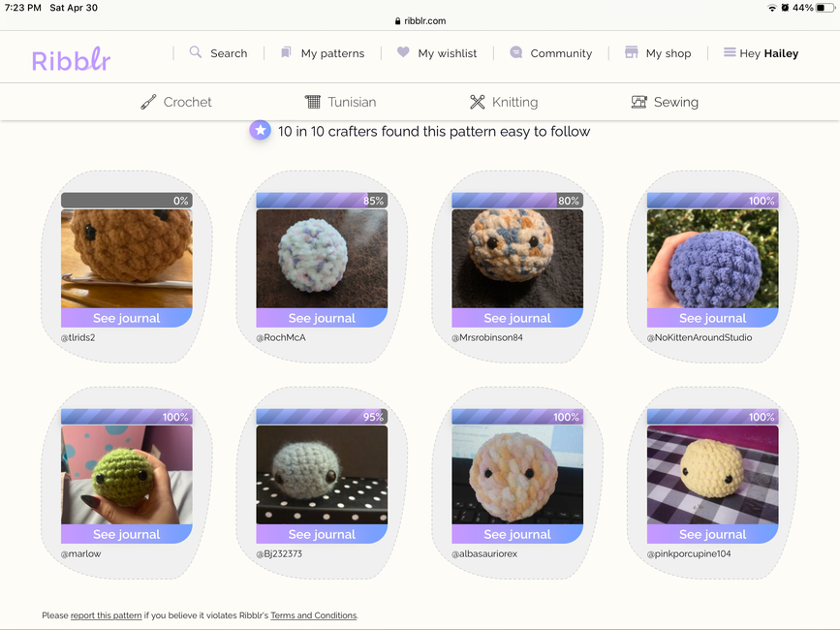Click the My shop storefront icon

click(x=632, y=52)
